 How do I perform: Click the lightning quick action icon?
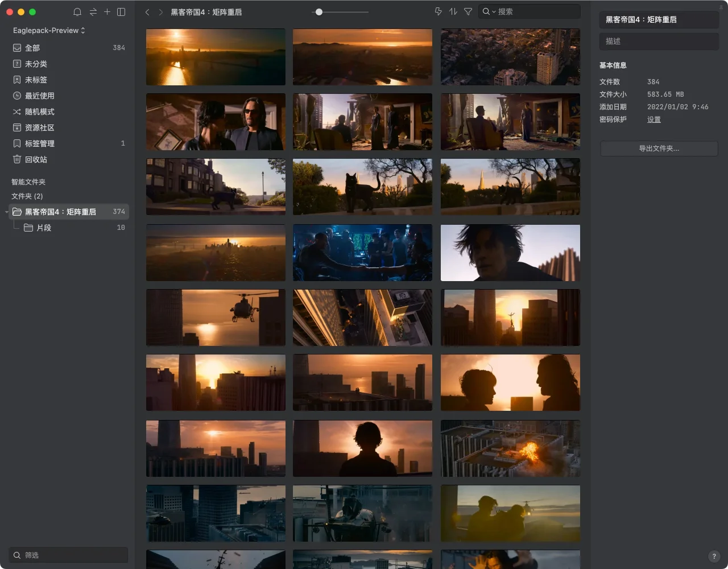(x=438, y=11)
